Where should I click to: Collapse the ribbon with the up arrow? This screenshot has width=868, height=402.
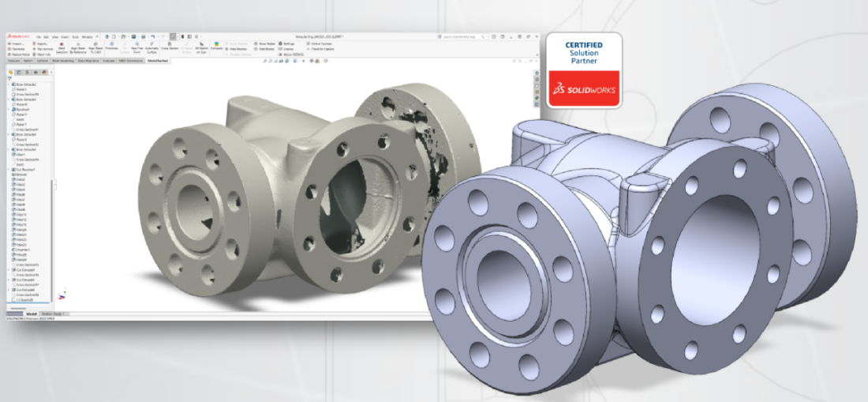pyautogui.click(x=537, y=54)
